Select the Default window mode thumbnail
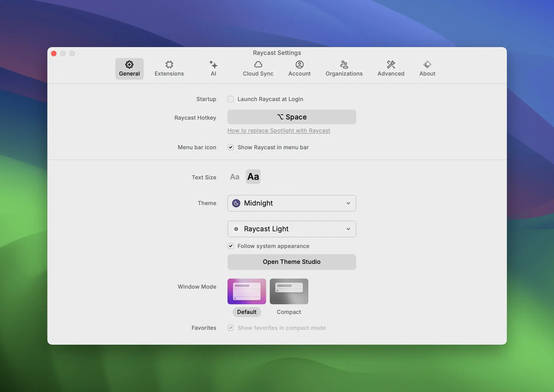The width and height of the screenshot is (554, 392). (246, 291)
